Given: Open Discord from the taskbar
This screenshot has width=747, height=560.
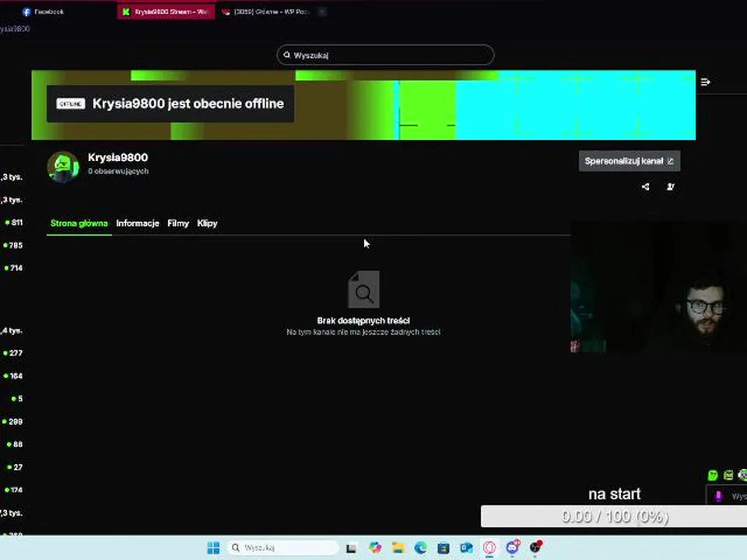Looking at the screenshot, I should tap(513, 547).
